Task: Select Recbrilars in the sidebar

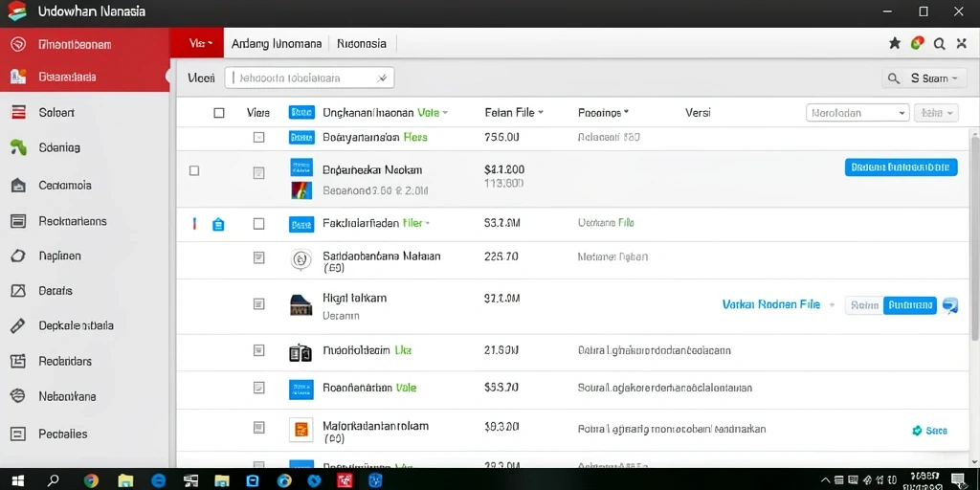Action: coord(65,361)
